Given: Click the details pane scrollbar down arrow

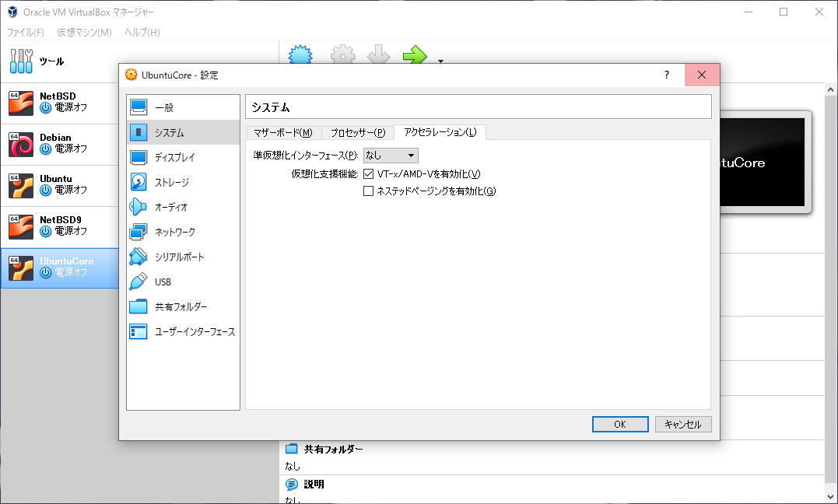Looking at the screenshot, I should click(x=830, y=498).
